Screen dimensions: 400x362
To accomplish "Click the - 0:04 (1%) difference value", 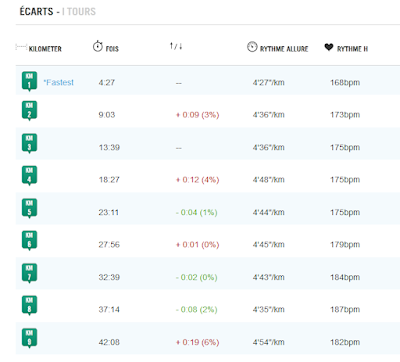I will [x=196, y=212].
